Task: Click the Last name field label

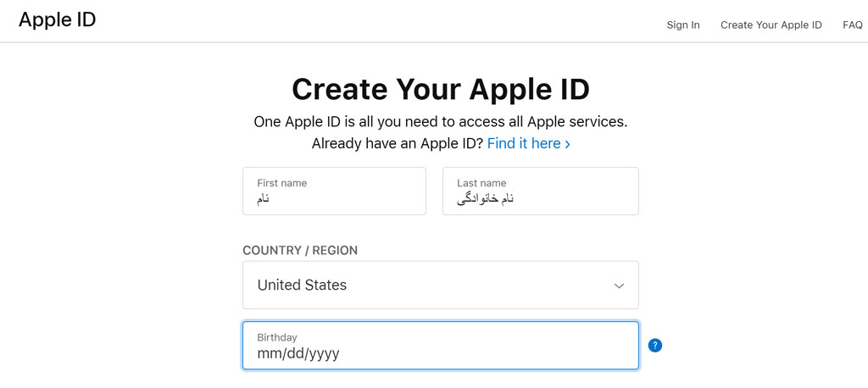Action: coord(481,183)
